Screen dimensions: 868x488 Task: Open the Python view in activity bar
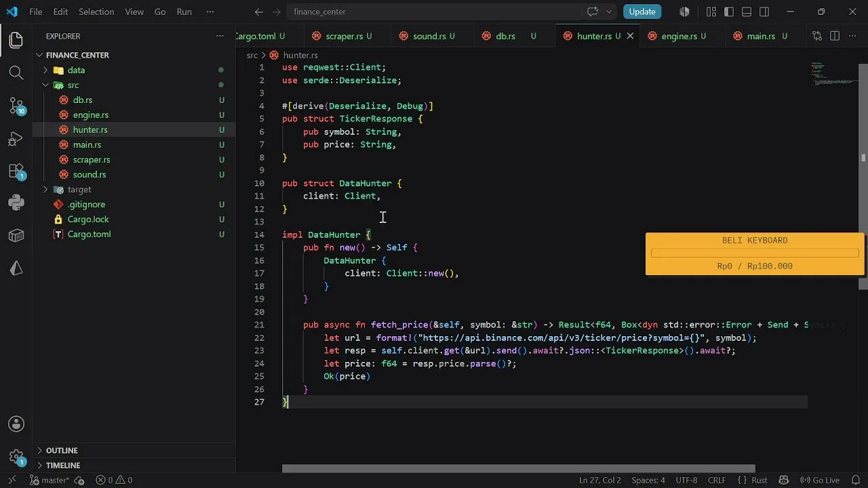pos(16,203)
